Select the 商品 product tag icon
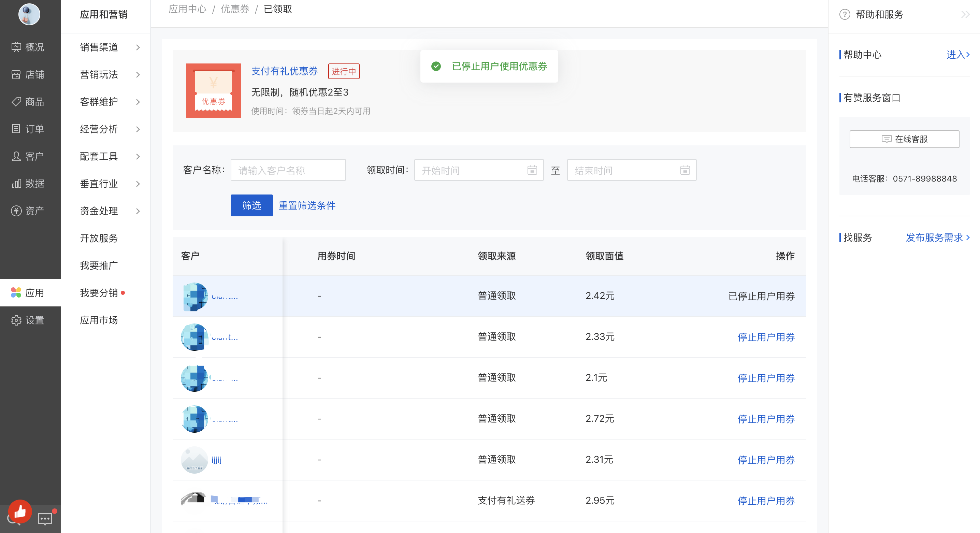 [16, 102]
